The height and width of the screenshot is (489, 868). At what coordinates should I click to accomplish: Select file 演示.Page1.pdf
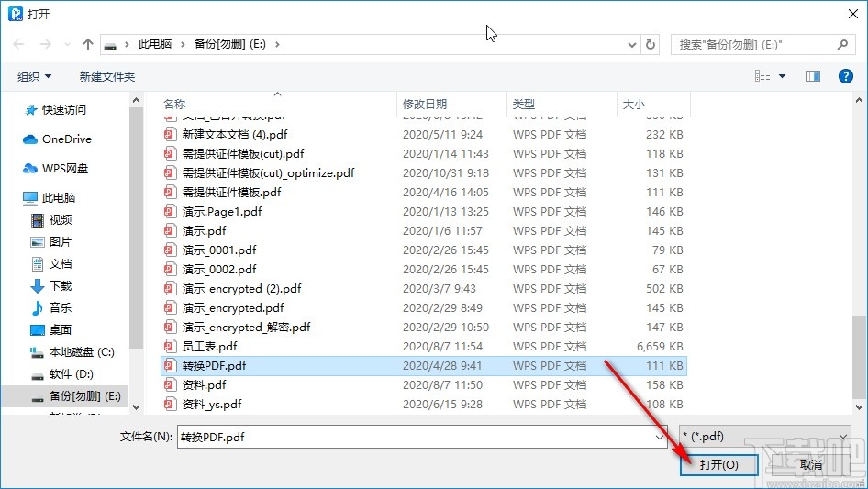point(424,212)
